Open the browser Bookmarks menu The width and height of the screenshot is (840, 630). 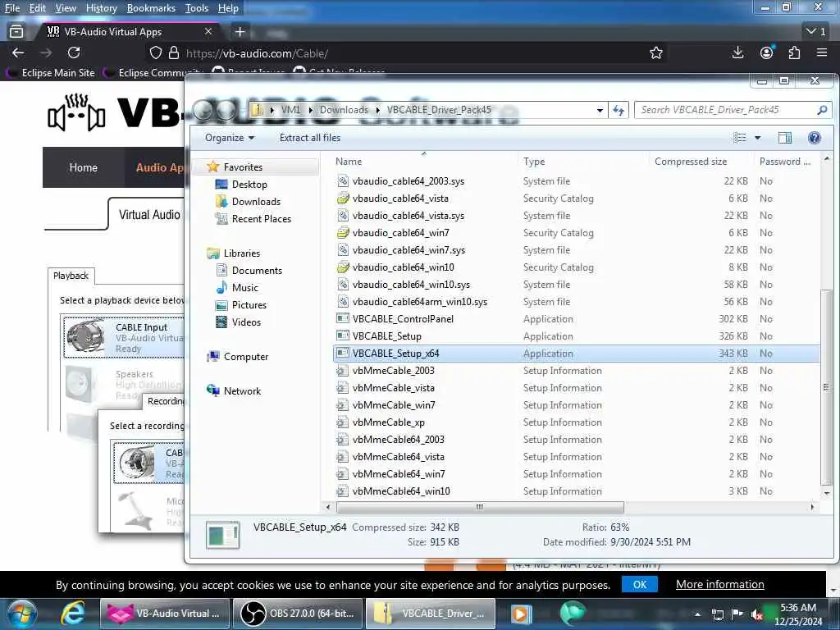point(151,8)
